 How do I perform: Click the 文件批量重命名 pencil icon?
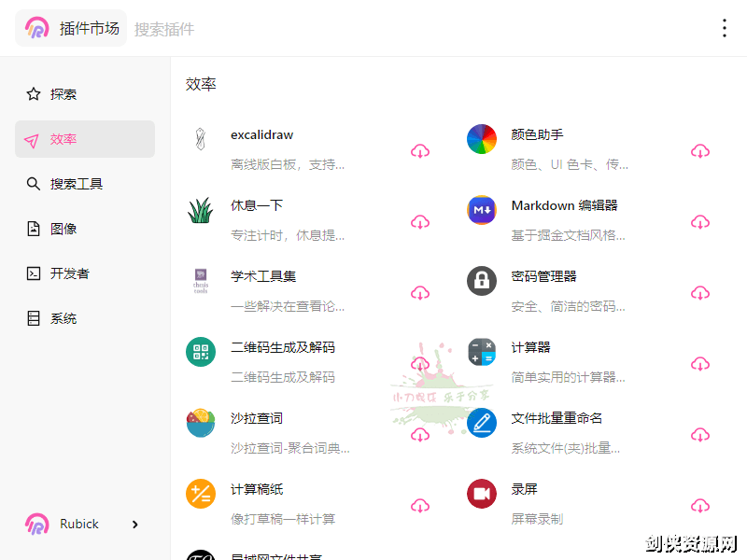tap(482, 423)
